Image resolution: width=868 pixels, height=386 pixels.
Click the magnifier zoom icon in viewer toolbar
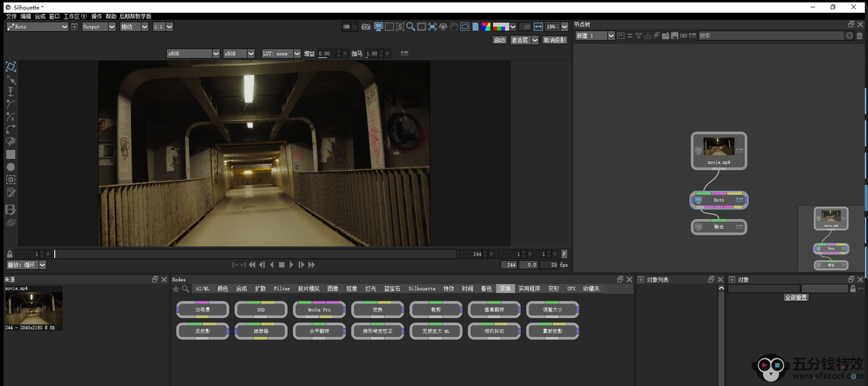[x=410, y=27]
